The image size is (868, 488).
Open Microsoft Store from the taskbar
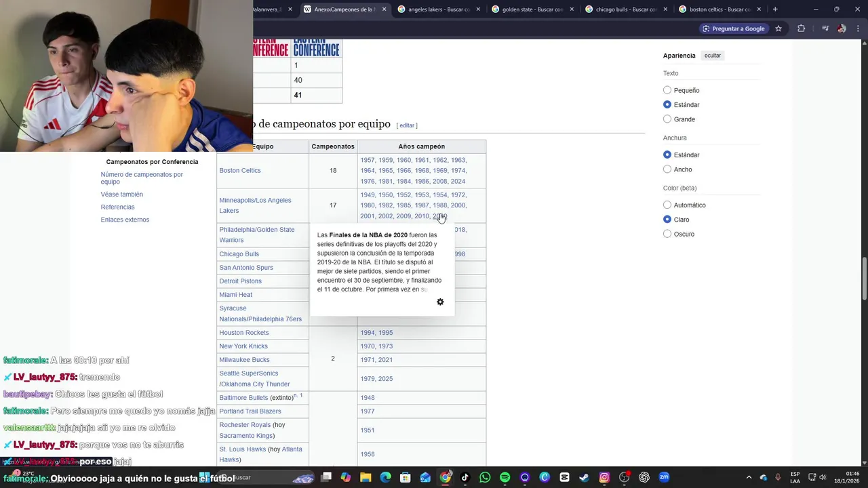point(406,477)
